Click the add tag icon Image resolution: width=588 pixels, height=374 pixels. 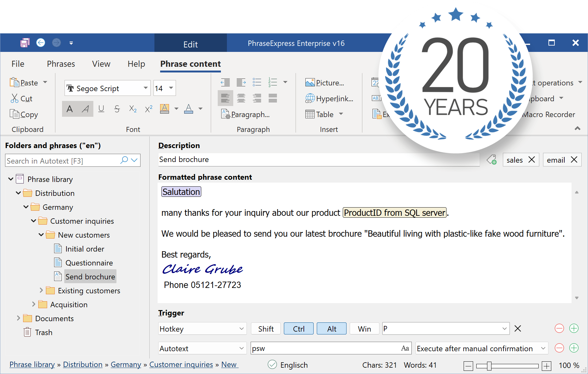tap(491, 160)
